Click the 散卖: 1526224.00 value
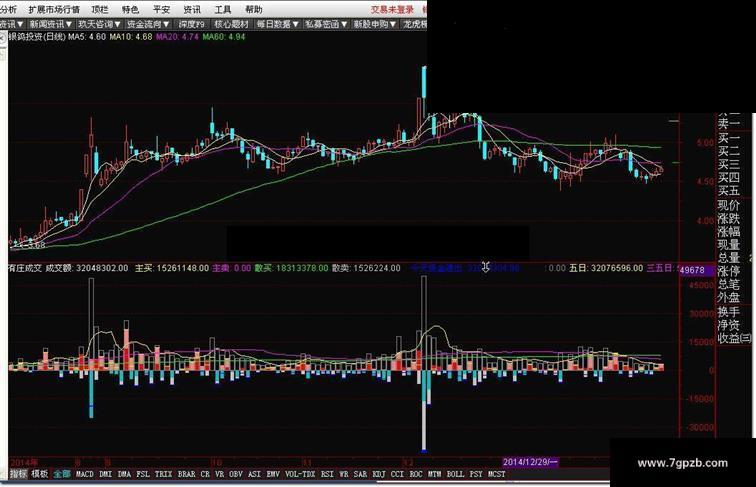The width and height of the screenshot is (756, 487). (366, 268)
